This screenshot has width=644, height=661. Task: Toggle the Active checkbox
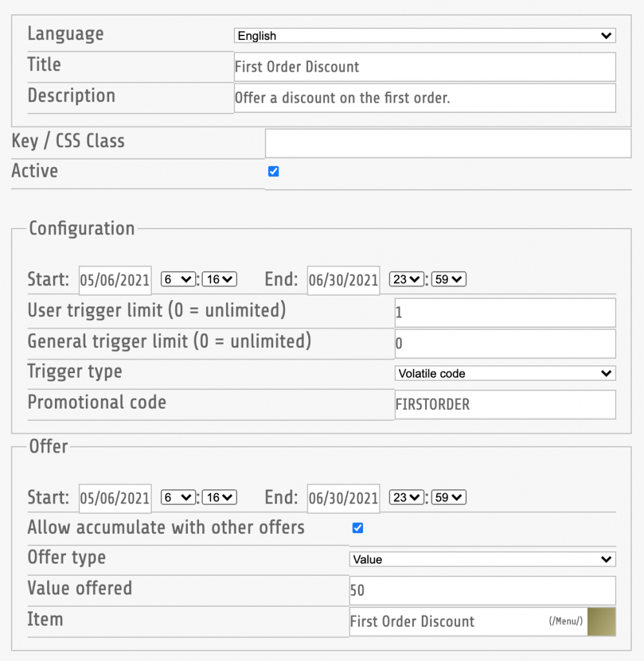coord(273,171)
